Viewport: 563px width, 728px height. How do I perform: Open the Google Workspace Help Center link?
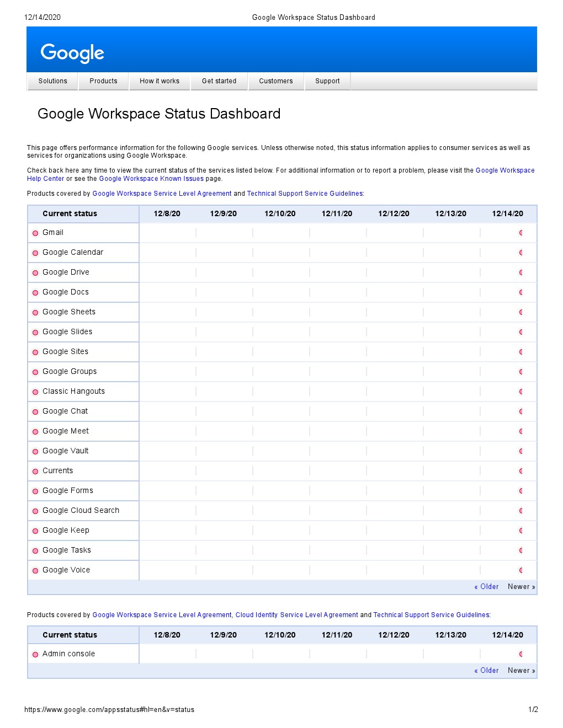coord(505,170)
